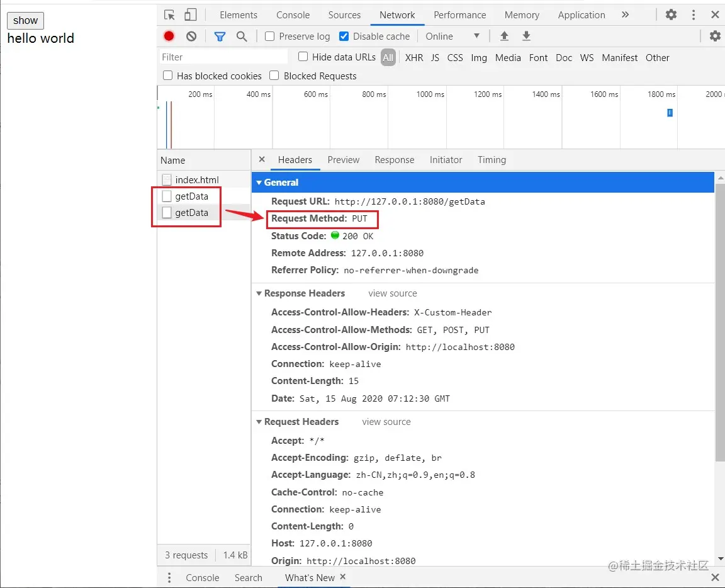725x588 pixels.
Task: Close the request details pane X
Action: pos(262,159)
